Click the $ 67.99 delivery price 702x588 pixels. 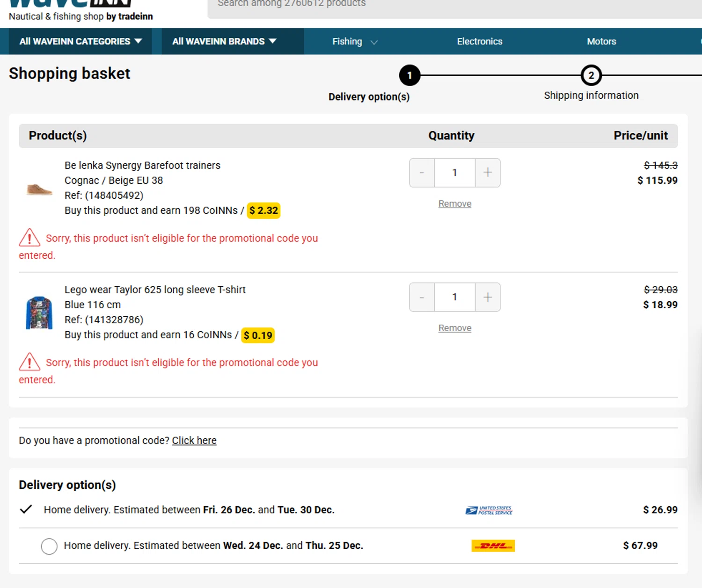point(640,545)
